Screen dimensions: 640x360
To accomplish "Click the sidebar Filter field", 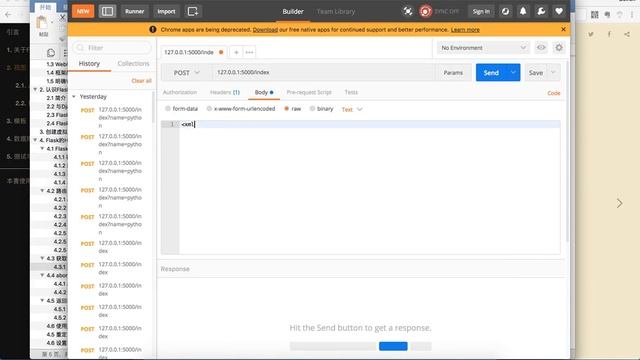I will tap(112, 48).
